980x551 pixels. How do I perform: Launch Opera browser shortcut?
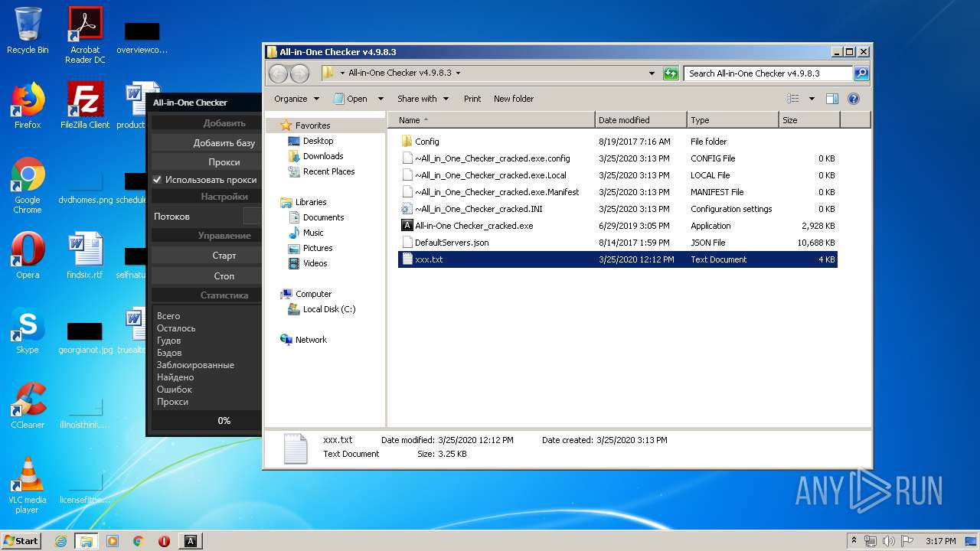pos(28,256)
